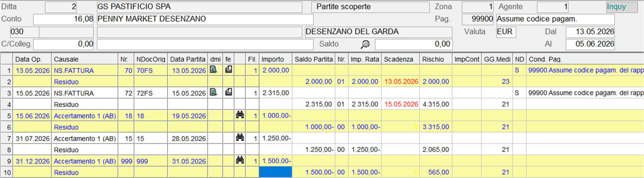This screenshot has height=178, width=644.
Task: Click importo 2.315,00 in row 3
Action: point(276,93)
